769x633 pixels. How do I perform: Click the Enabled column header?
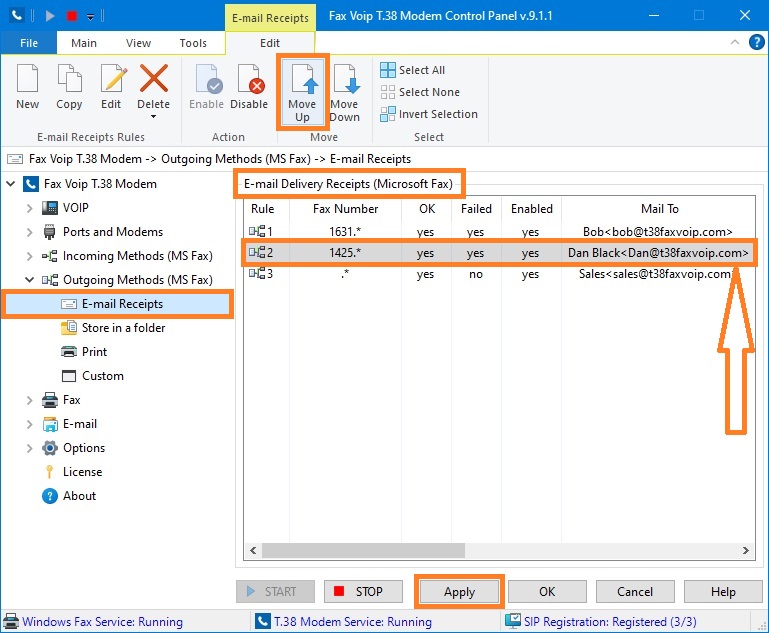(532, 209)
